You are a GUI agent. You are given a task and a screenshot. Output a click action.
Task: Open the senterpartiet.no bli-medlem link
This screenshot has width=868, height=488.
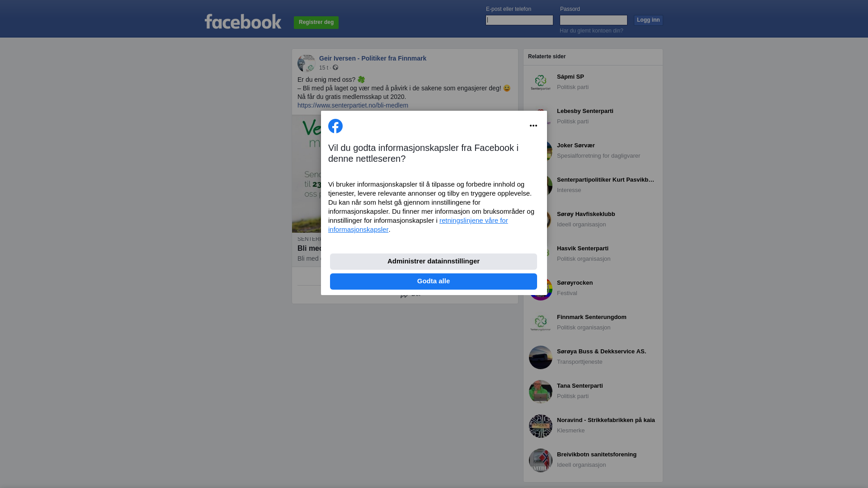click(x=353, y=105)
